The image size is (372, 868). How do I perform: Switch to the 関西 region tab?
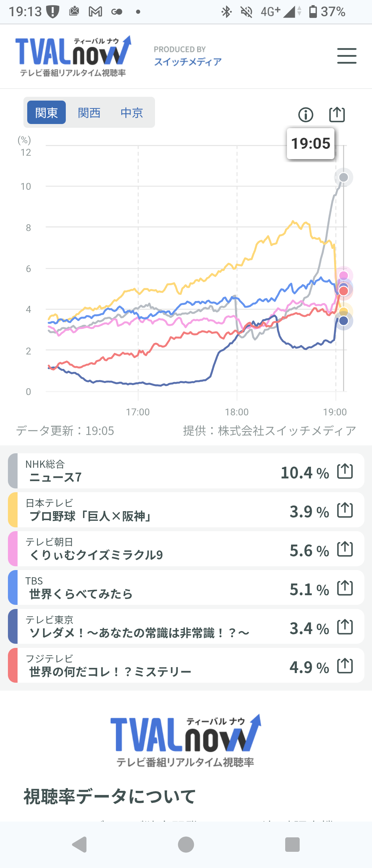(x=89, y=112)
